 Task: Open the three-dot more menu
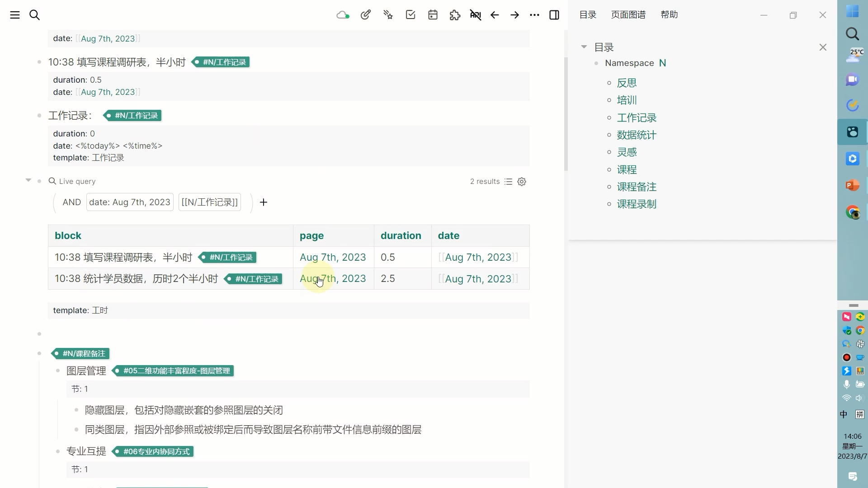pos(534,15)
